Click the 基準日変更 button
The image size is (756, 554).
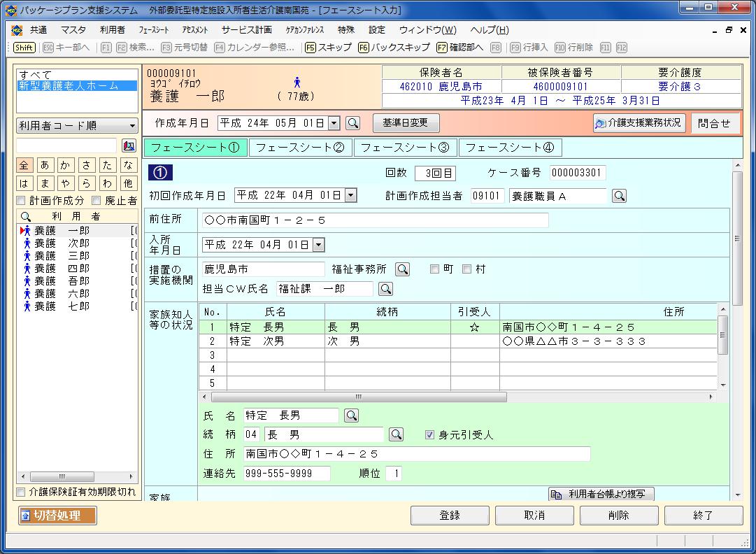pos(406,123)
